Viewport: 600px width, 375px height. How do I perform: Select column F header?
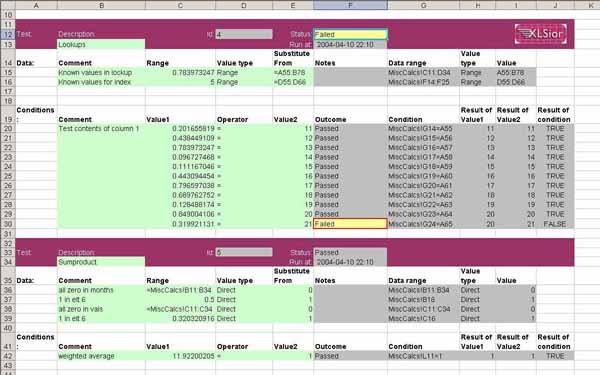(x=350, y=5)
